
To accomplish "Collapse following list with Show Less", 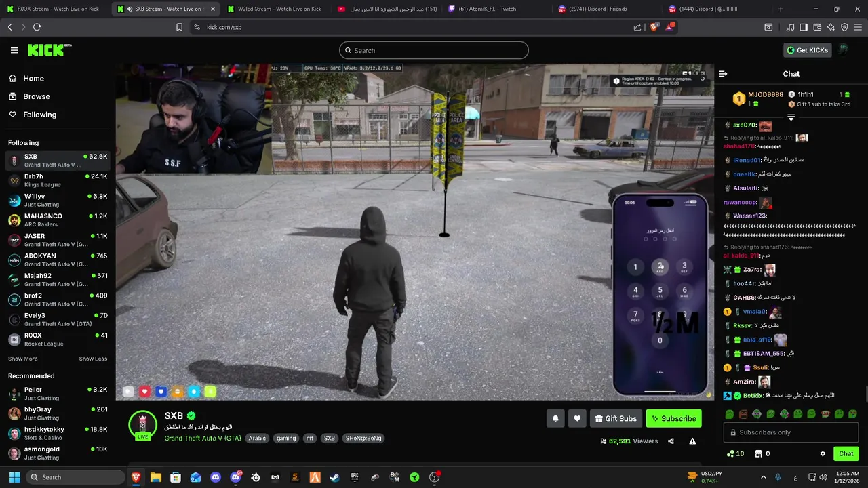I will coord(93,359).
